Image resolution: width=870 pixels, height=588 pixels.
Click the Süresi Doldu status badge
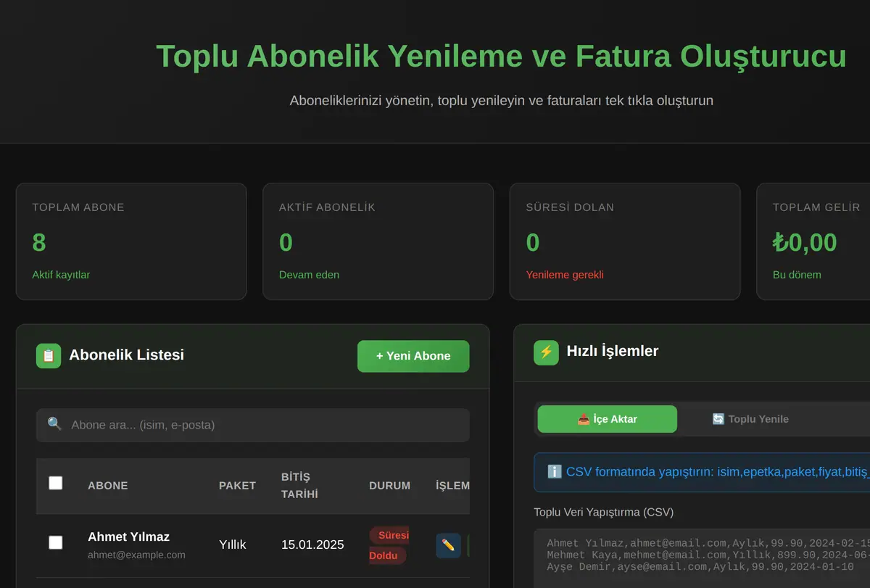(x=389, y=545)
